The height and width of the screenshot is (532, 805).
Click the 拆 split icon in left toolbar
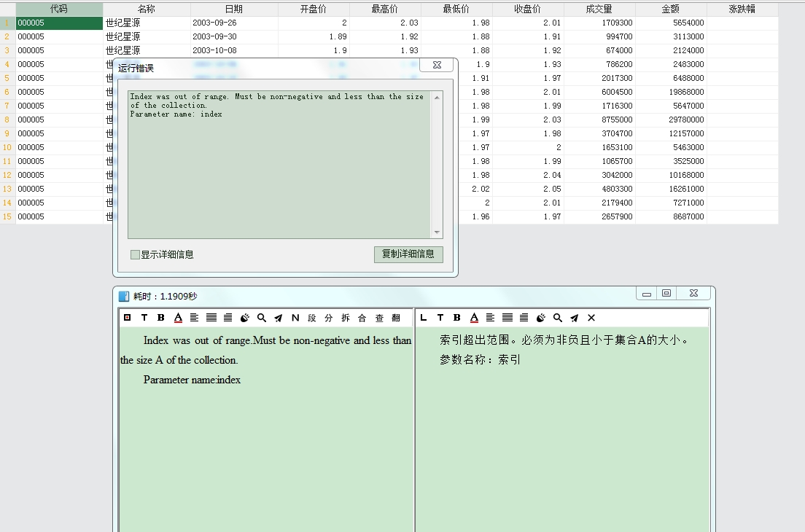coord(346,318)
